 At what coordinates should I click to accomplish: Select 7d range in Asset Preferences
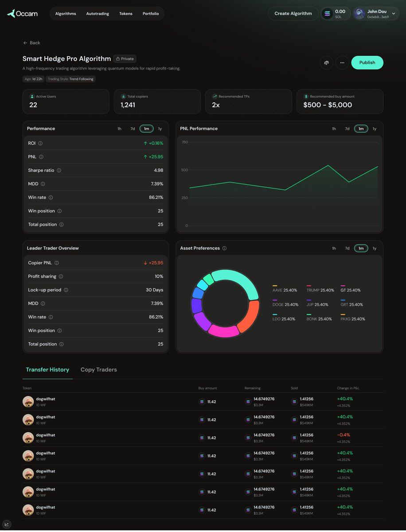pyautogui.click(x=347, y=248)
